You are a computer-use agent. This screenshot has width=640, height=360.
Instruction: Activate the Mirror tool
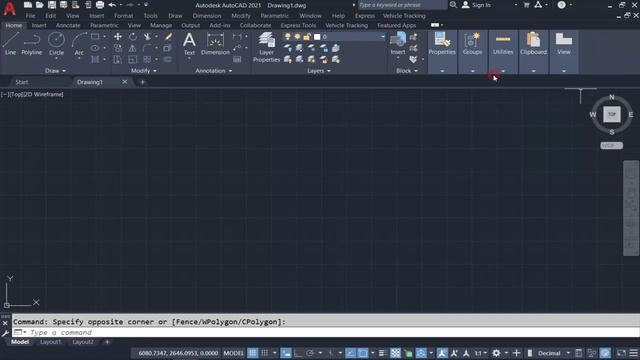(133, 48)
